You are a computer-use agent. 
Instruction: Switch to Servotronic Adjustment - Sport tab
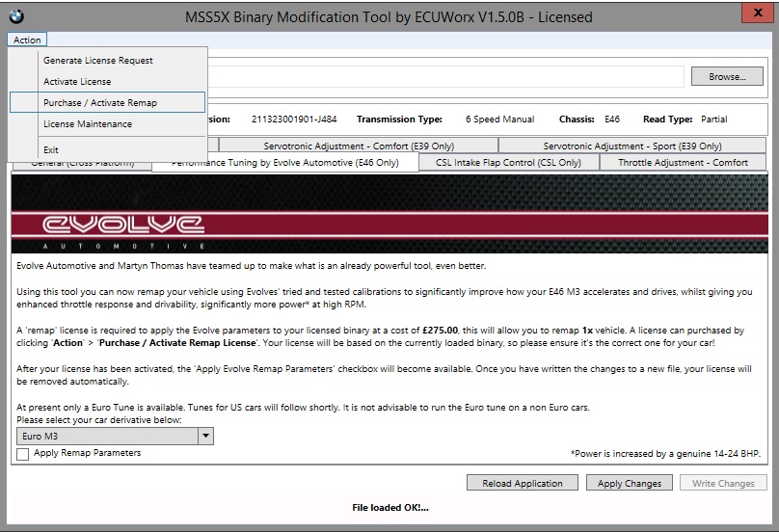point(631,146)
